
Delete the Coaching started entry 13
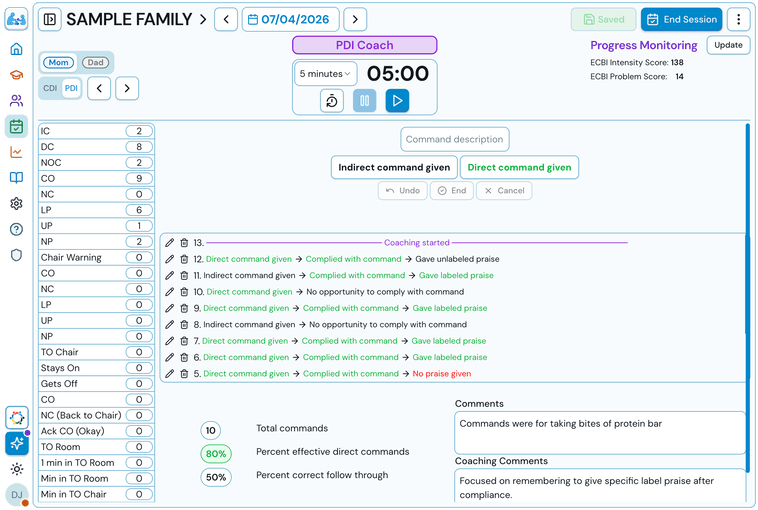click(184, 243)
